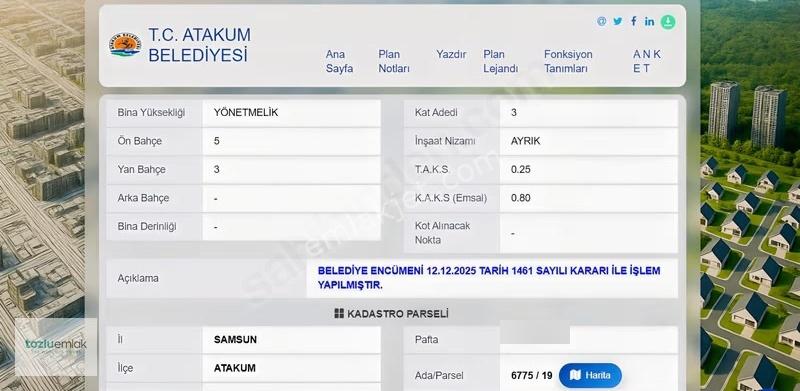
Task: Select the ATAKUM value for İlçe
Action: 291,368
